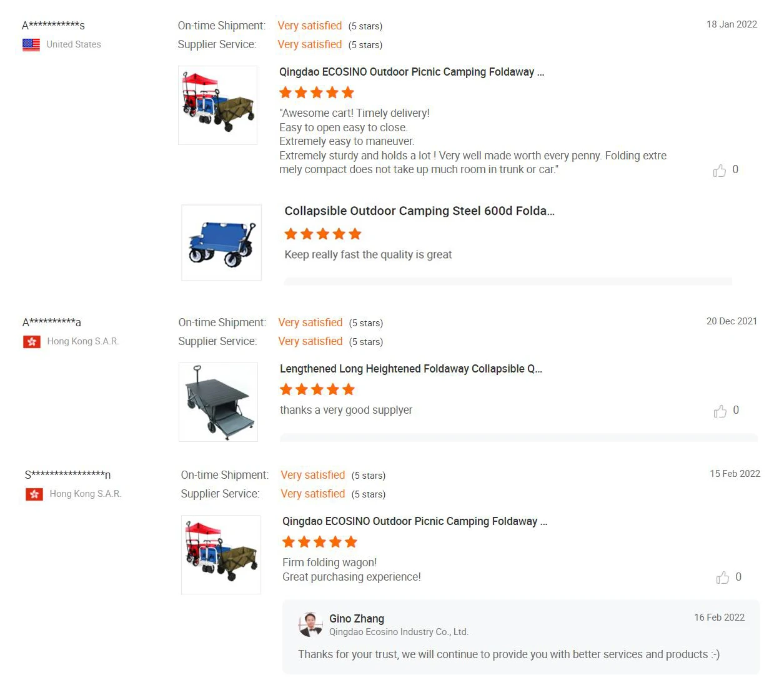Image resolution: width=784 pixels, height=700 pixels.
Task: Click Gino Zhang's avatar picture
Action: [310, 624]
